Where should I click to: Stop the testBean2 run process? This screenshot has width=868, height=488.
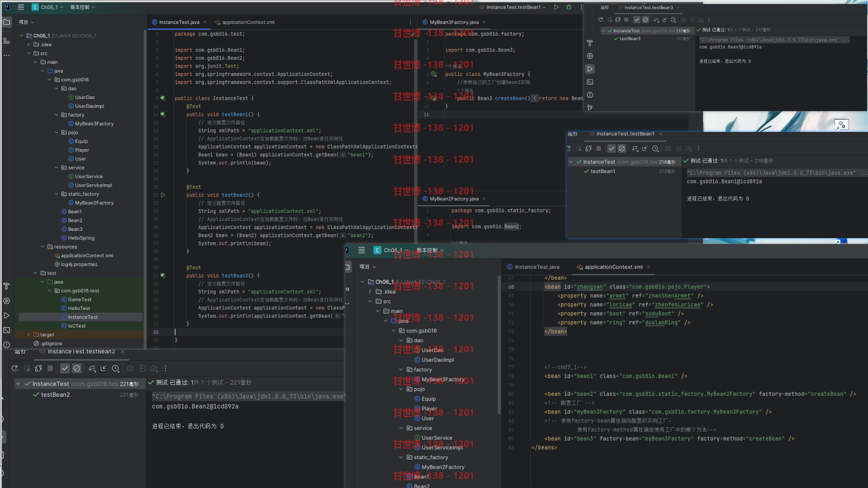coord(50,368)
